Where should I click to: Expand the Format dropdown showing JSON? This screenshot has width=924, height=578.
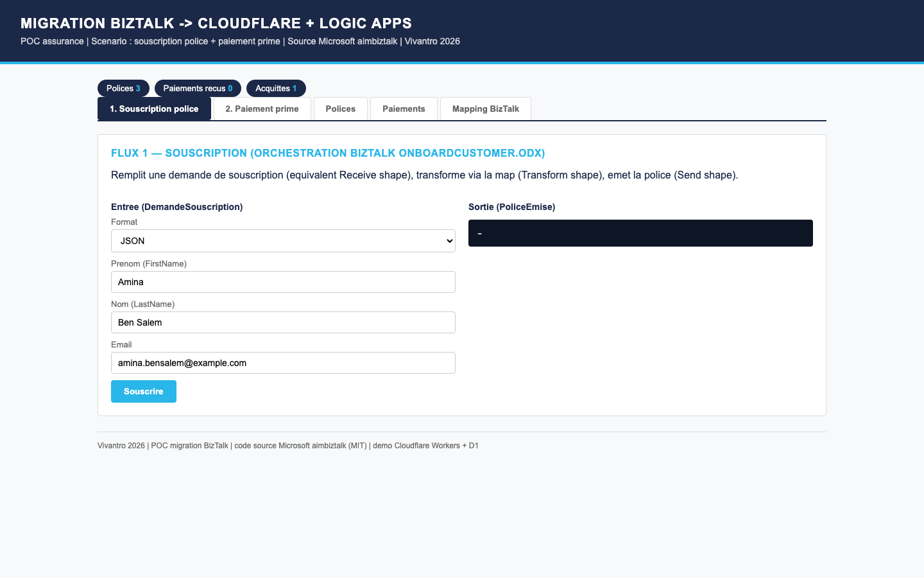[x=283, y=241]
